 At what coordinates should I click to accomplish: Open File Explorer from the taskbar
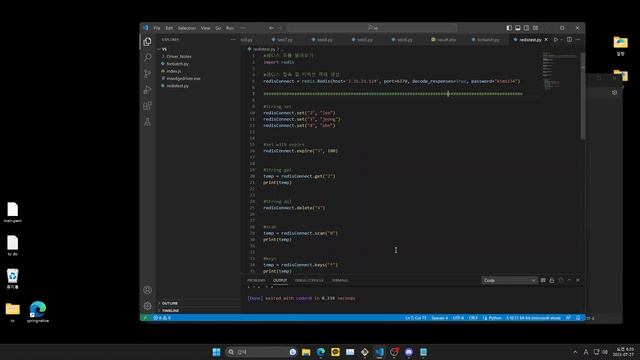(306, 352)
